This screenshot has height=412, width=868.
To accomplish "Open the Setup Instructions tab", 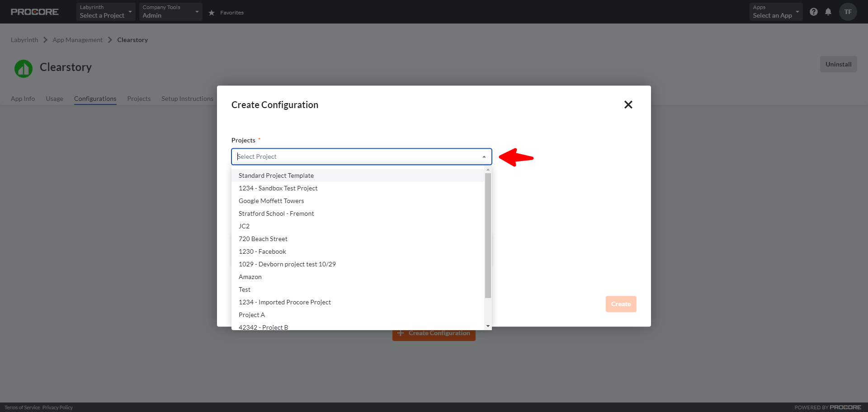I will point(187,99).
